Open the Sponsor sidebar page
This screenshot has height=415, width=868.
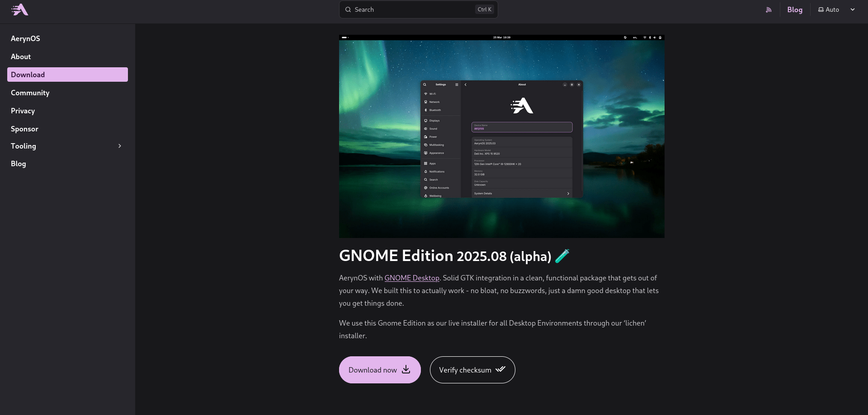24,129
